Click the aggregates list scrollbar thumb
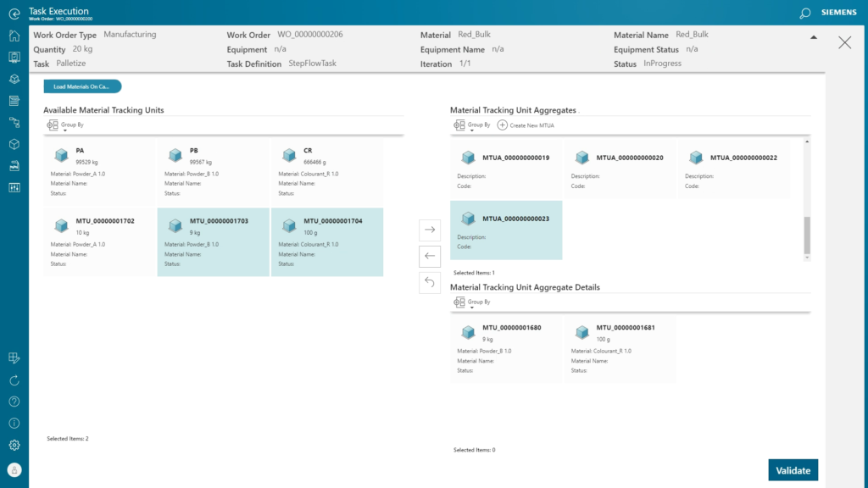The height and width of the screenshot is (488, 868). (807, 236)
